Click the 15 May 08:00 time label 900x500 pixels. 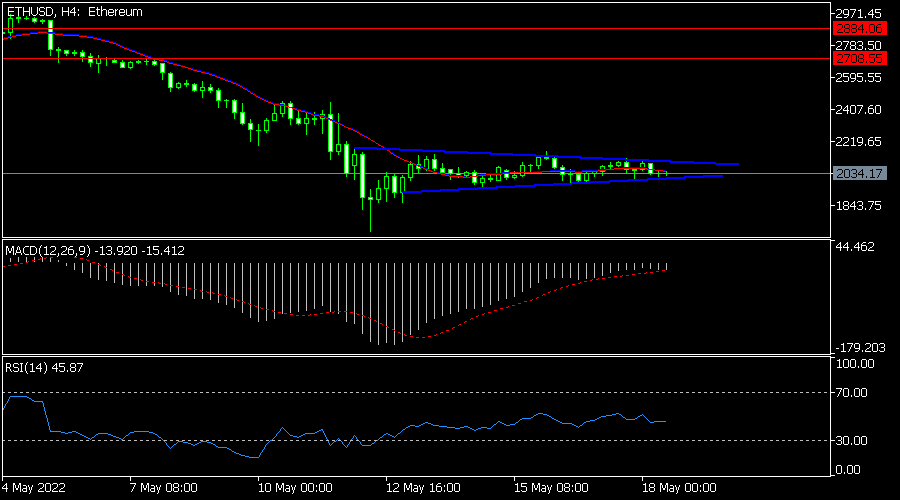click(551, 488)
